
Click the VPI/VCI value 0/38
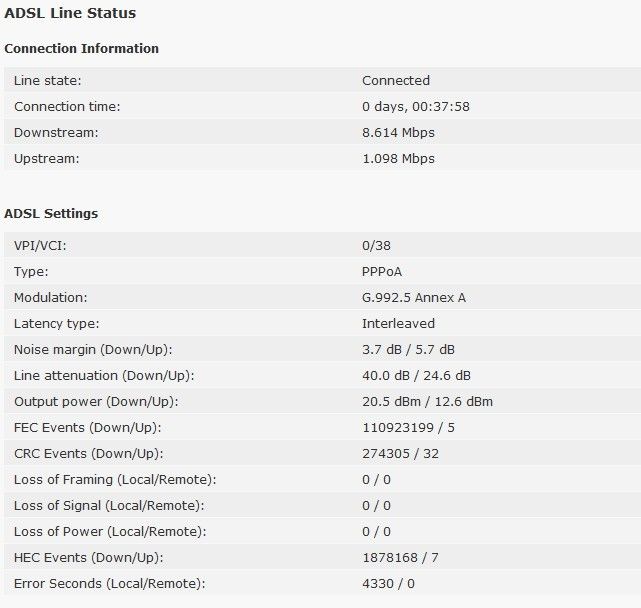tap(376, 246)
